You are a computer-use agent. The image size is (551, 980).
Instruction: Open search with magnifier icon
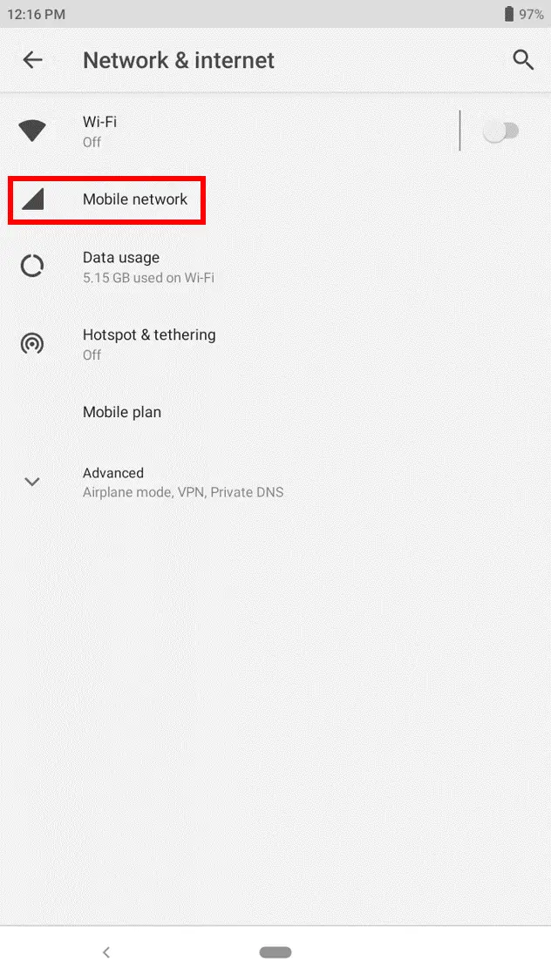(x=523, y=60)
